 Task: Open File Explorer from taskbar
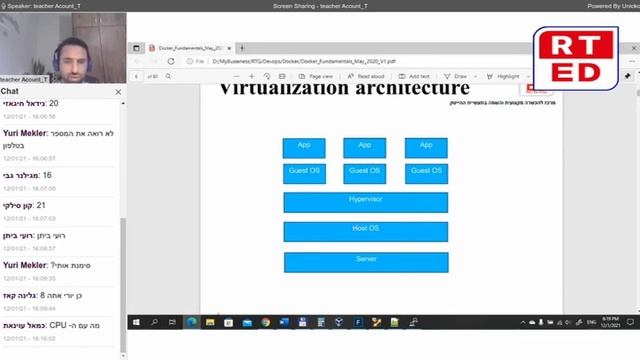pyautogui.click(x=210, y=322)
